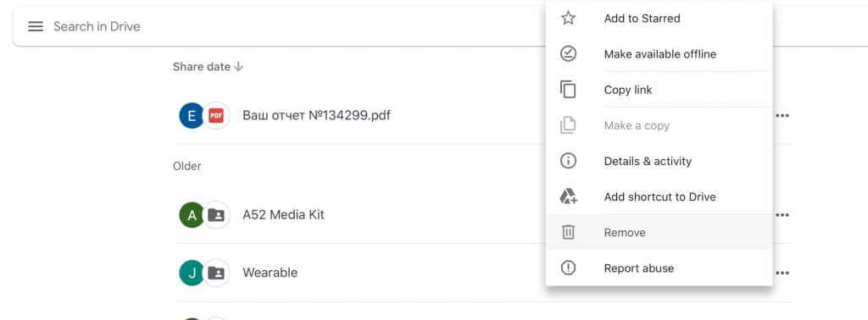The image size is (868, 320).
Task: Click the Copy link icon
Action: coord(568,90)
